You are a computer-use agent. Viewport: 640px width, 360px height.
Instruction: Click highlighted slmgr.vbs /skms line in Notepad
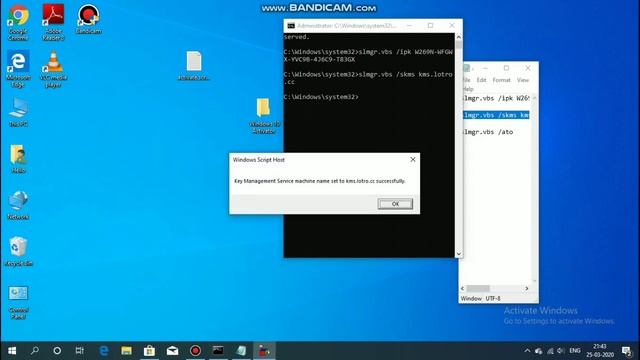pyautogui.click(x=496, y=115)
